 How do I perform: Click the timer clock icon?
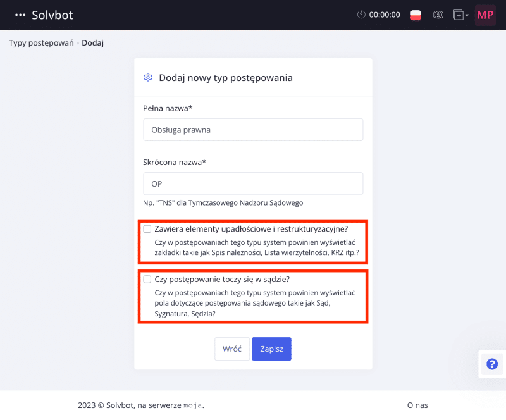pyautogui.click(x=361, y=15)
